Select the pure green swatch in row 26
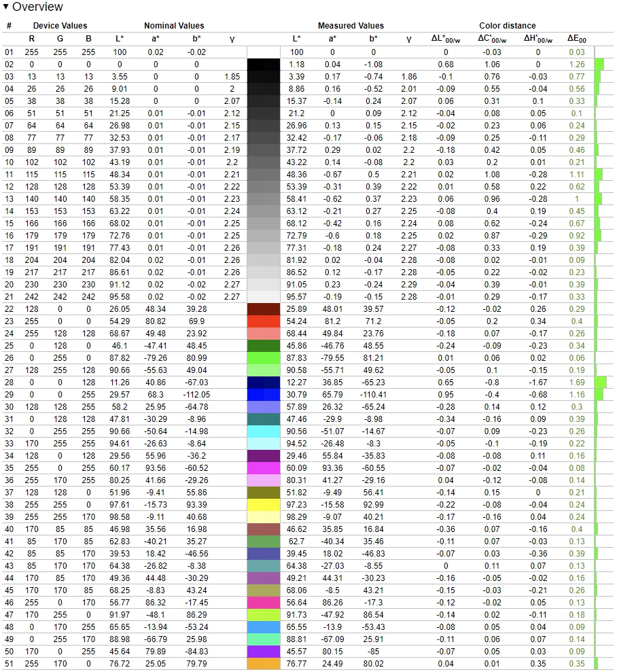Viewport: 617px width, 672px height. 264,358
